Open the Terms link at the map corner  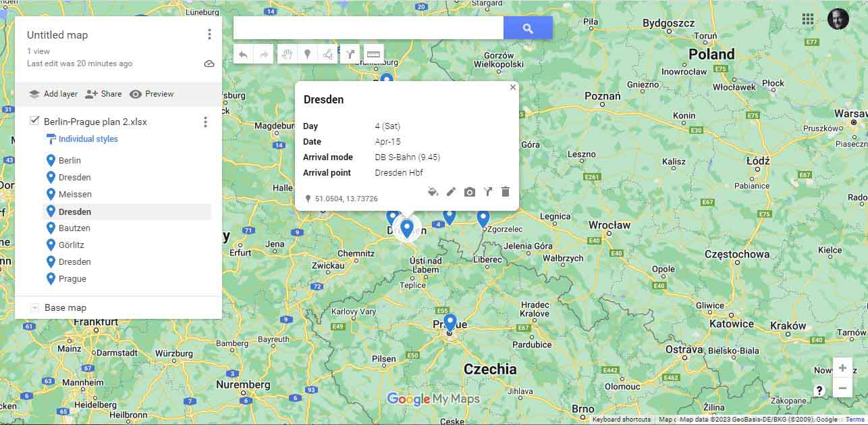[855, 420]
